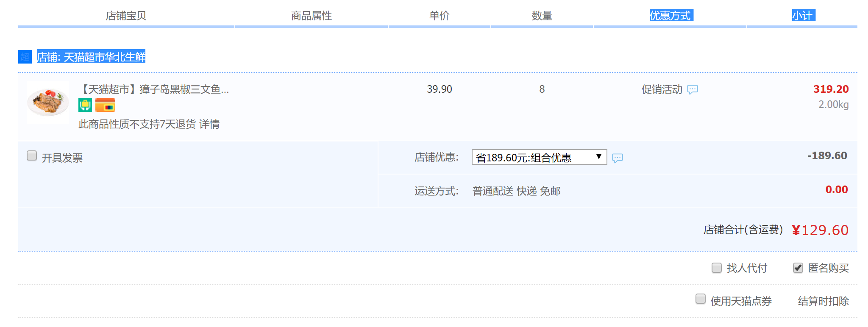Tick the 开具发票 invoice checkbox

32,155
